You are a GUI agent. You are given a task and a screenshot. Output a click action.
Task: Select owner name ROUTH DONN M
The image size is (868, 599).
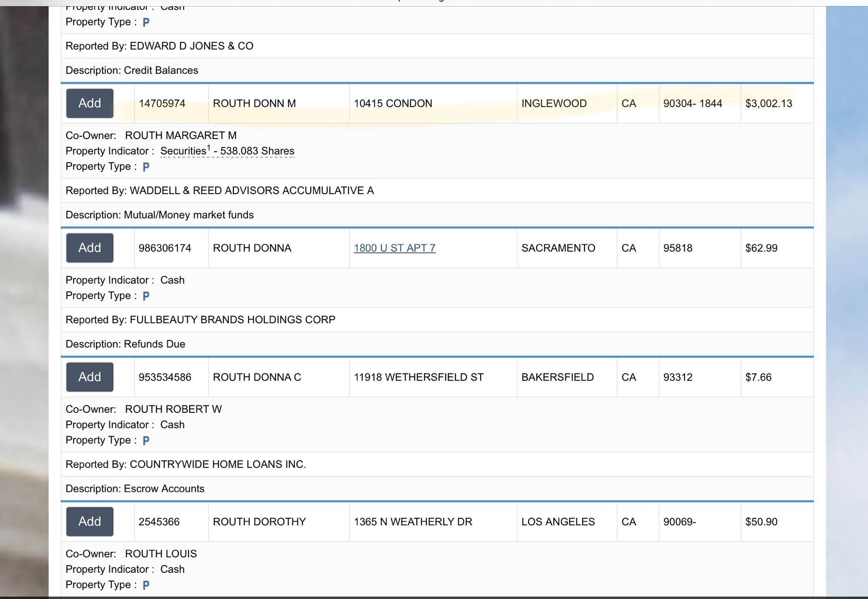click(254, 103)
